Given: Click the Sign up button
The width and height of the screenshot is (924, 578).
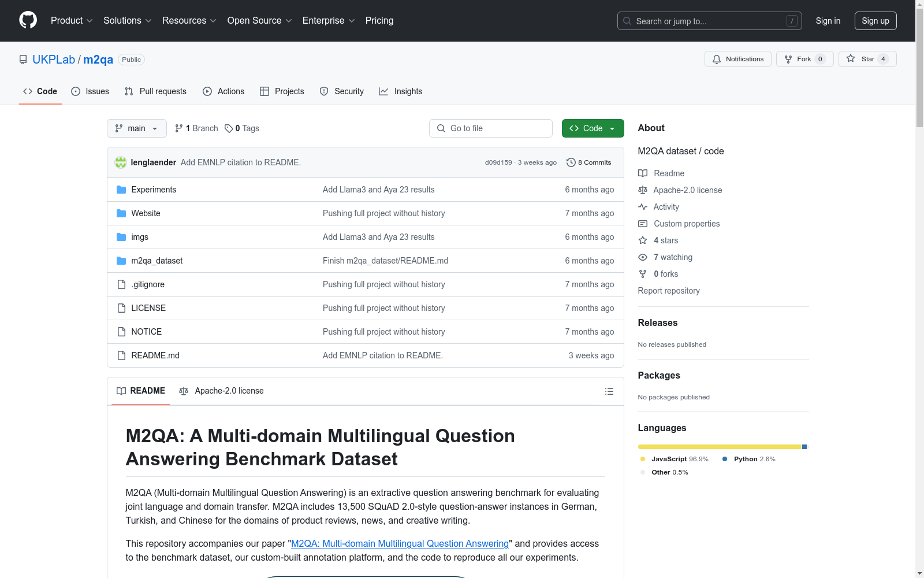Looking at the screenshot, I should tap(875, 21).
